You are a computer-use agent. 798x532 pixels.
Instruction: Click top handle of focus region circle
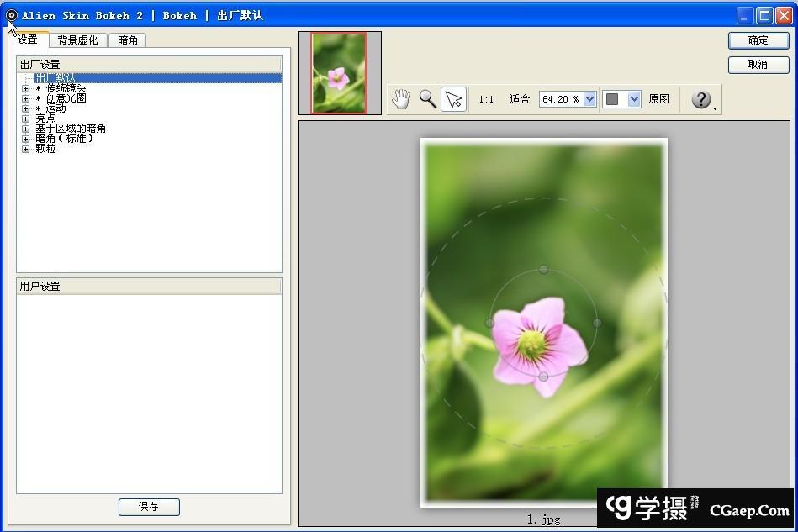point(544,270)
